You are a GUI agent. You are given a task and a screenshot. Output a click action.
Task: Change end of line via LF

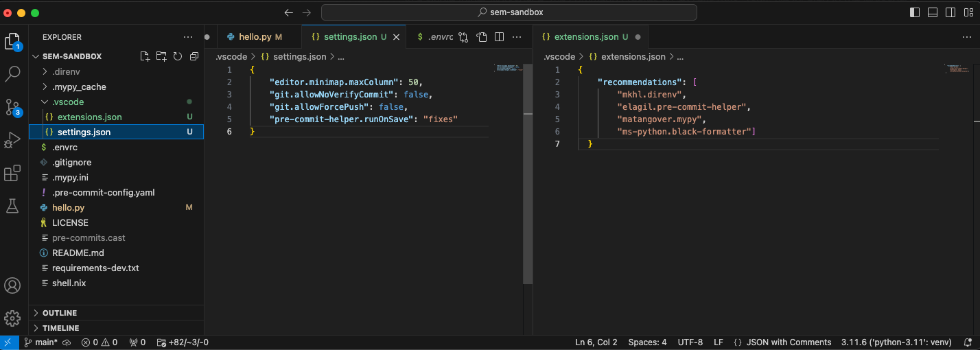(719, 342)
